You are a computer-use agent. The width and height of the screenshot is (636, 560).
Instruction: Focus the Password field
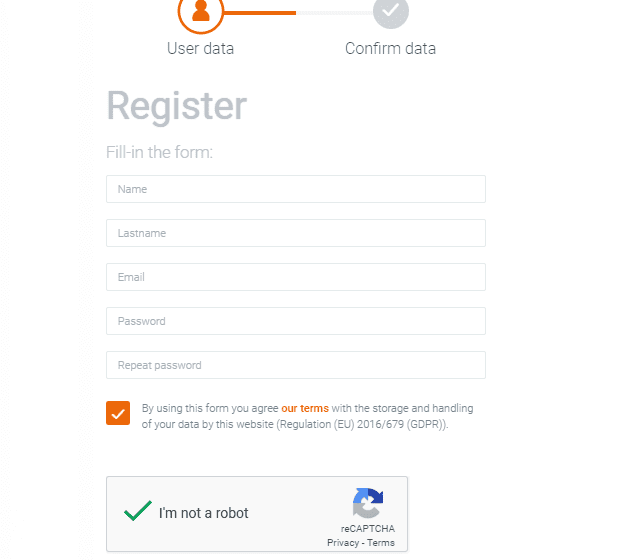click(295, 321)
